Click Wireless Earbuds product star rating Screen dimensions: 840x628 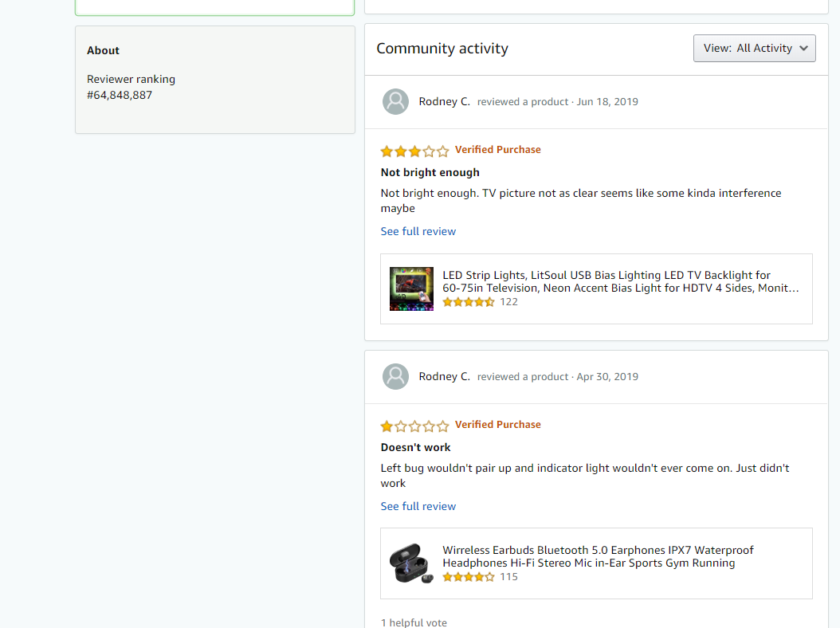pyautogui.click(x=469, y=577)
